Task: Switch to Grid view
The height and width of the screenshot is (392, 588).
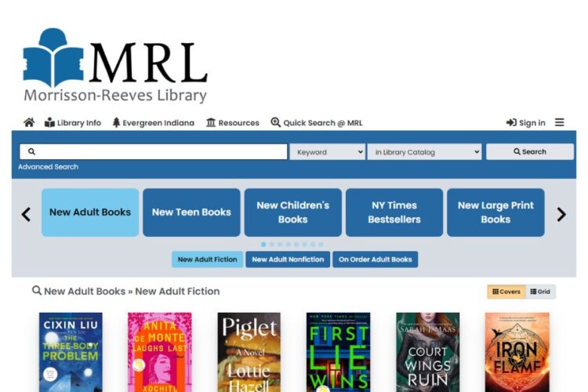Action: tap(540, 292)
